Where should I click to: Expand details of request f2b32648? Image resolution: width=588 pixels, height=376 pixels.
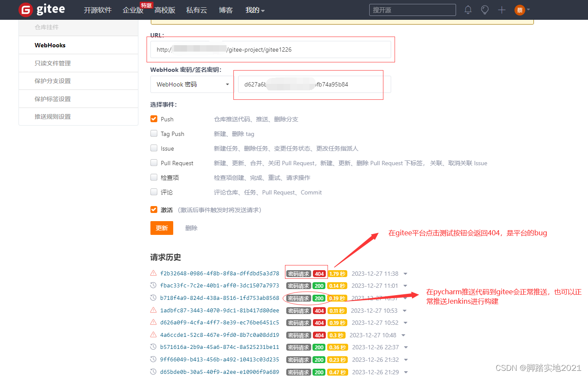405,274
